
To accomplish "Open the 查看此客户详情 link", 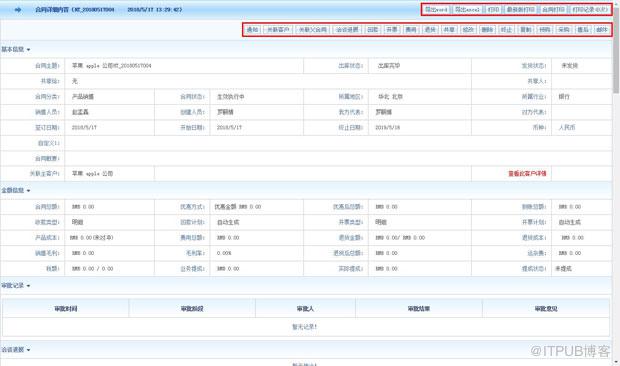I will coord(527,174).
